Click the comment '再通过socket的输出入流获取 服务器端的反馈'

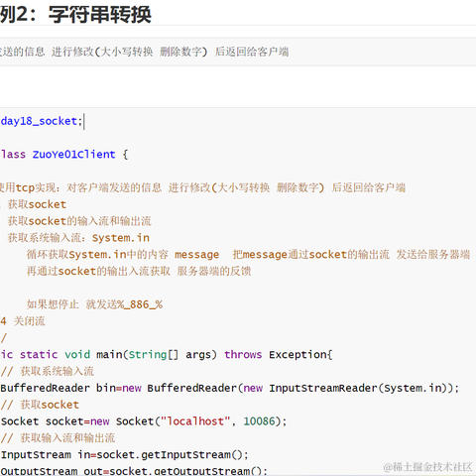click(139, 271)
